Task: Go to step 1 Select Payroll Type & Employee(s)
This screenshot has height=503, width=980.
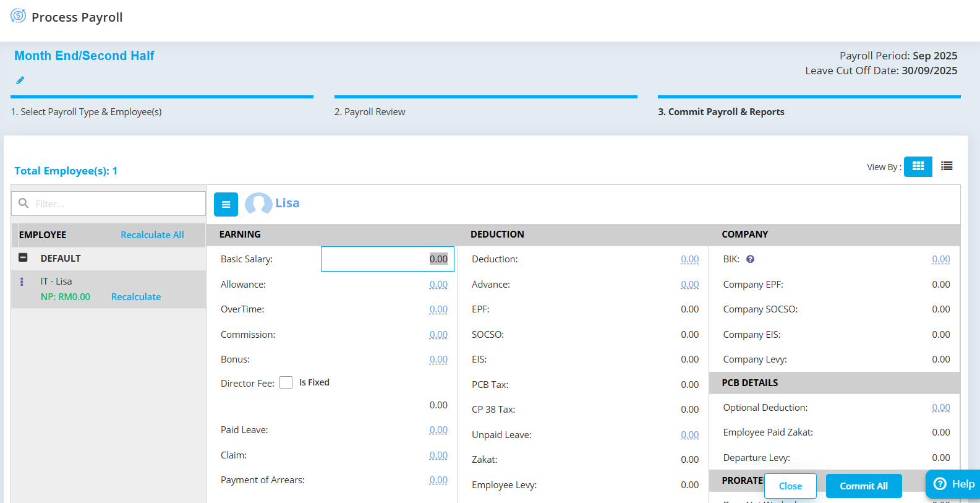Action: [87, 112]
